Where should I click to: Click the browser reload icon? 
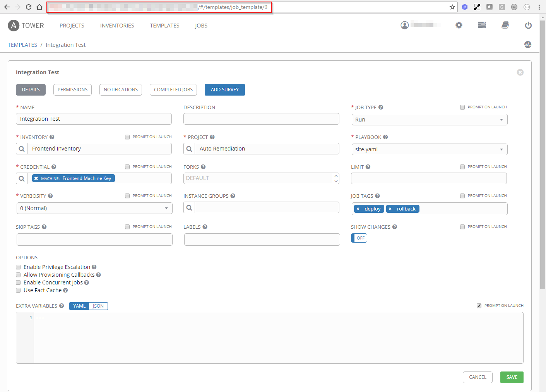29,7
